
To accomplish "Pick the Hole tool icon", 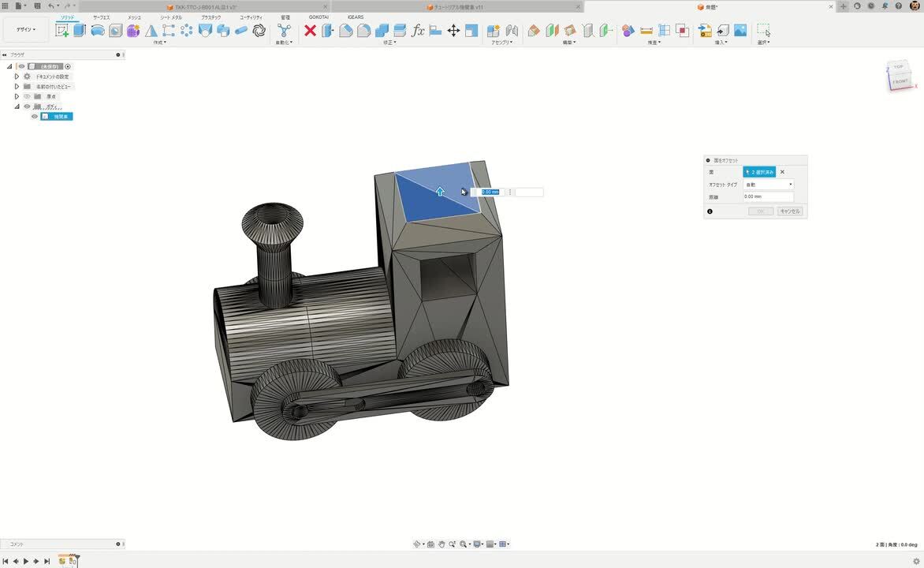I will click(x=115, y=31).
